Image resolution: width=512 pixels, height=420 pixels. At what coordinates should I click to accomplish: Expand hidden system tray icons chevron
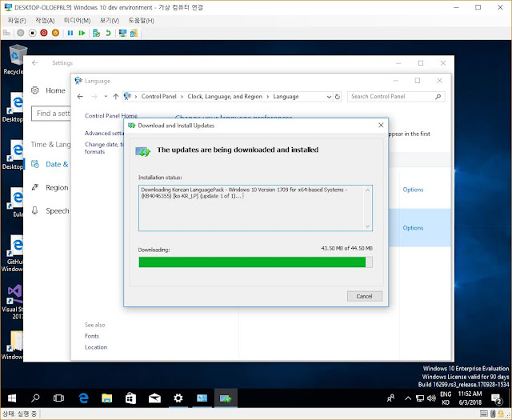click(408, 398)
